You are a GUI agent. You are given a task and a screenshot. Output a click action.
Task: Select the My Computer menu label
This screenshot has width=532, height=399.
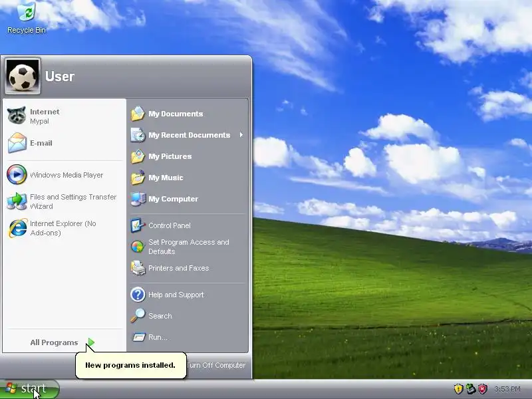tap(173, 199)
